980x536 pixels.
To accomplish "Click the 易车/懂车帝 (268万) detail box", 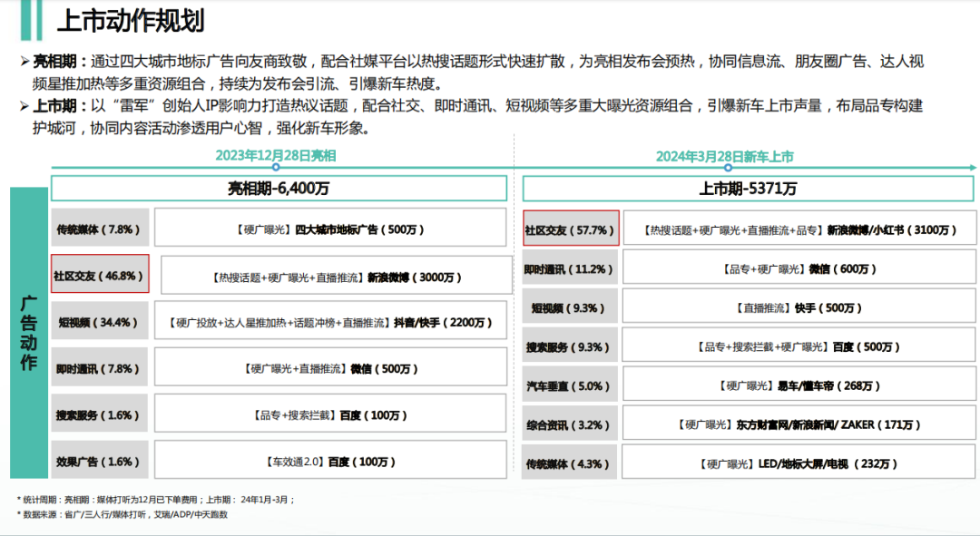I will (799, 385).
